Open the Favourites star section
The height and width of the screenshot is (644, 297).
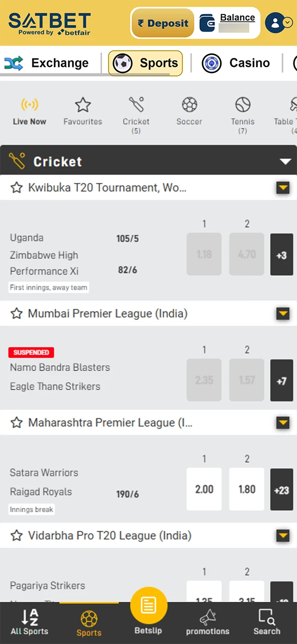point(82,108)
